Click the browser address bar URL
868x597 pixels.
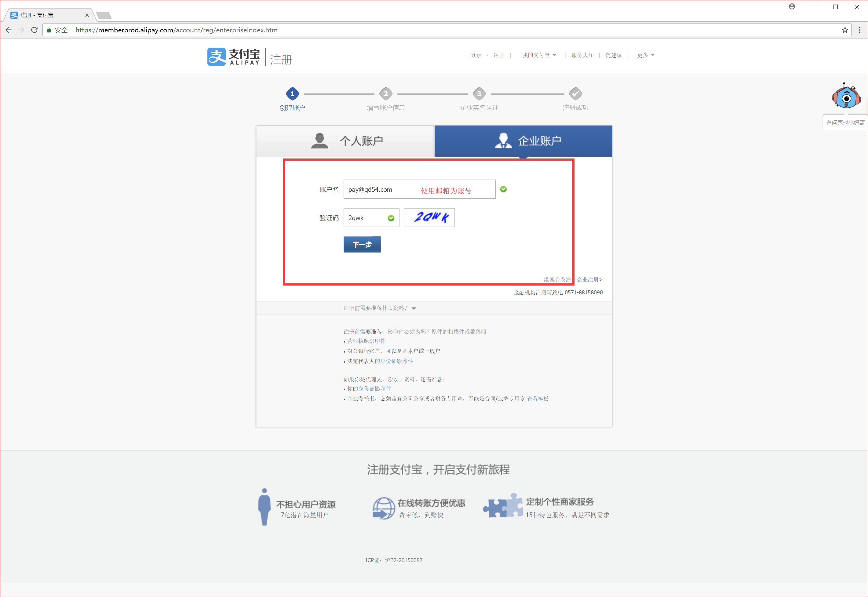pyautogui.click(x=176, y=30)
